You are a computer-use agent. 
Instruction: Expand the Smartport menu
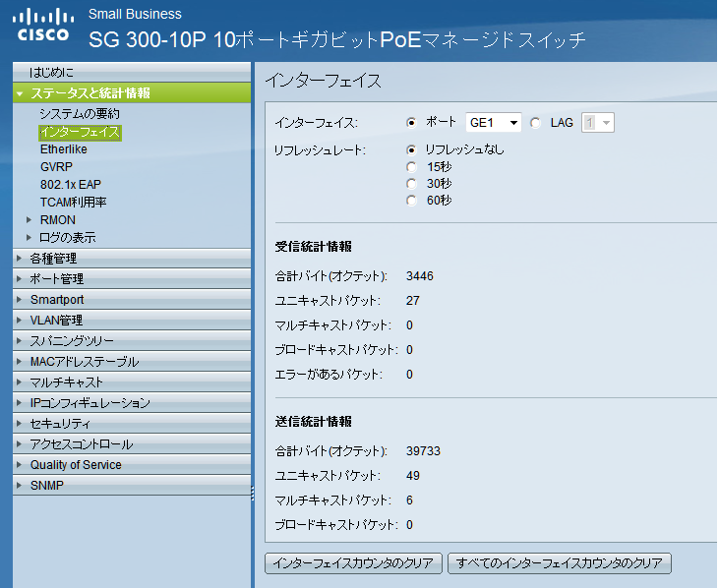pos(132,300)
